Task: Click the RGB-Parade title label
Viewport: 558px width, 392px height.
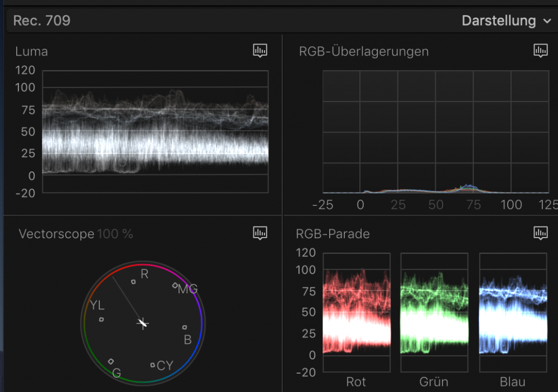Action: (x=334, y=234)
